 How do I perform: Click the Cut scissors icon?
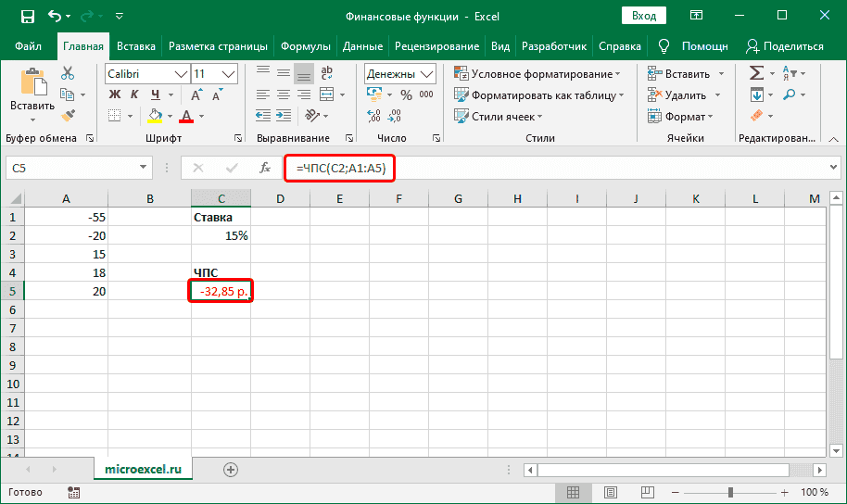(68, 74)
